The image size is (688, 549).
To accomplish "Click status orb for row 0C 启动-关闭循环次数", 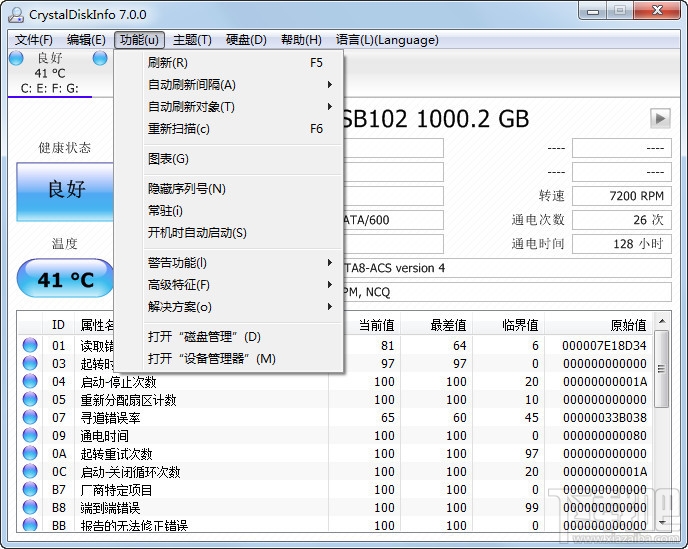I will pos(30,471).
